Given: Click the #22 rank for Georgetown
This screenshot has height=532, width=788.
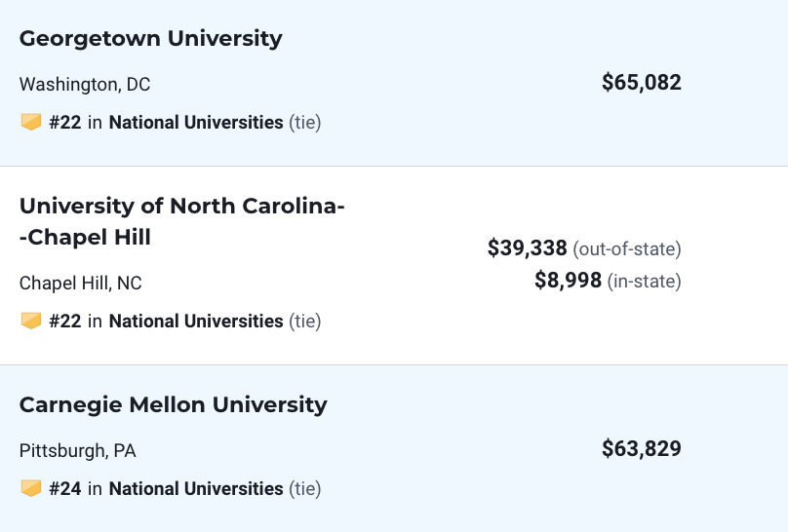Looking at the screenshot, I should click(64, 123).
